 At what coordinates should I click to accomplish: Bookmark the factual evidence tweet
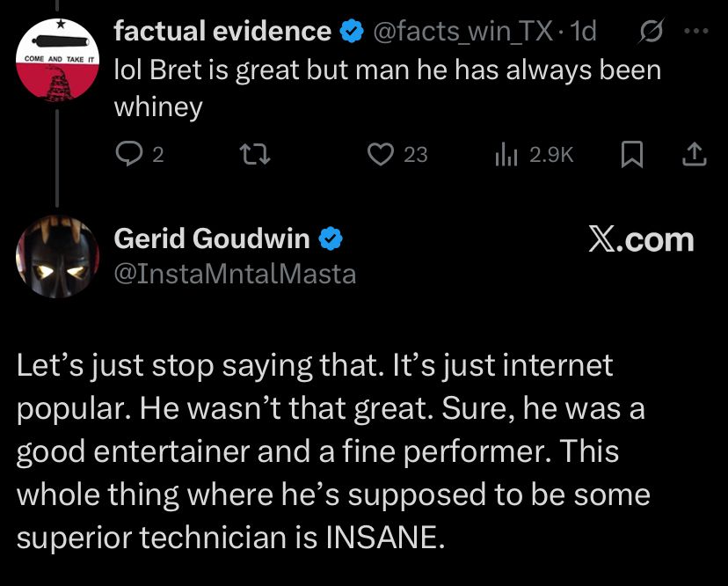point(630,155)
